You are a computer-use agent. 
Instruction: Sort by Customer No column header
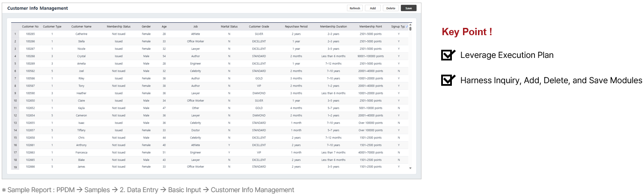(30, 27)
